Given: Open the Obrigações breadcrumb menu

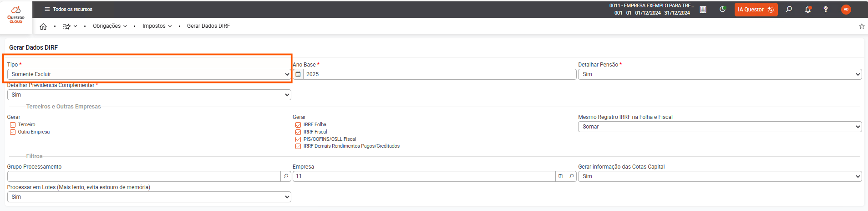Looking at the screenshot, I should click(110, 26).
